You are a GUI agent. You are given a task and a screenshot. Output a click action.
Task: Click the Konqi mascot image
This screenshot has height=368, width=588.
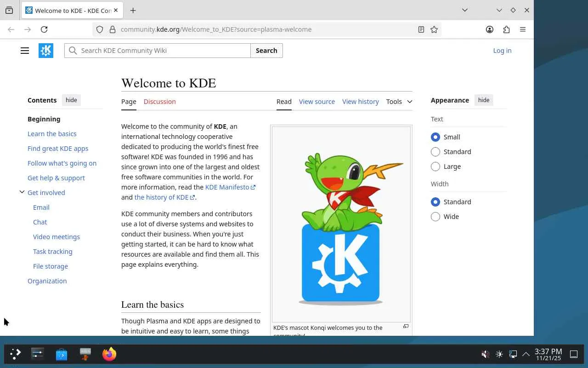(x=341, y=224)
